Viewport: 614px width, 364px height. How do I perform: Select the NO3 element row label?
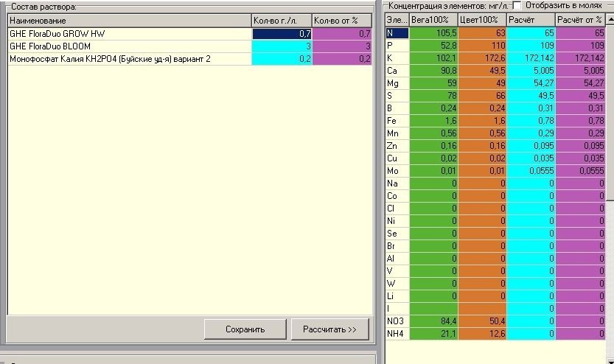[397, 321]
